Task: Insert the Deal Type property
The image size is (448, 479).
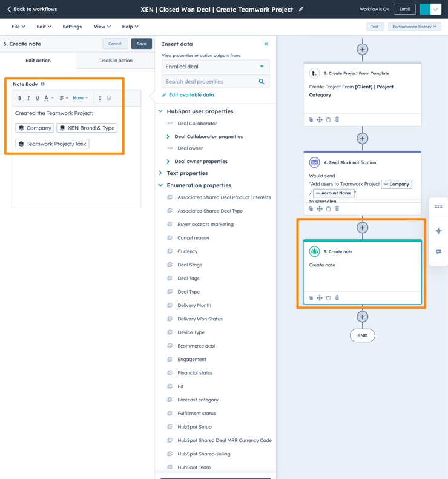Action: click(189, 292)
